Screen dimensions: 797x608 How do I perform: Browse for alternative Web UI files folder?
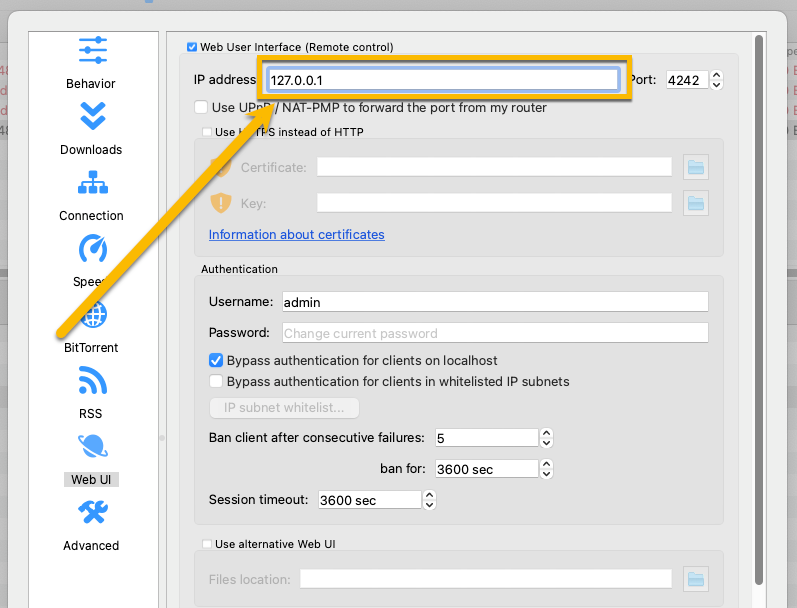(x=696, y=578)
